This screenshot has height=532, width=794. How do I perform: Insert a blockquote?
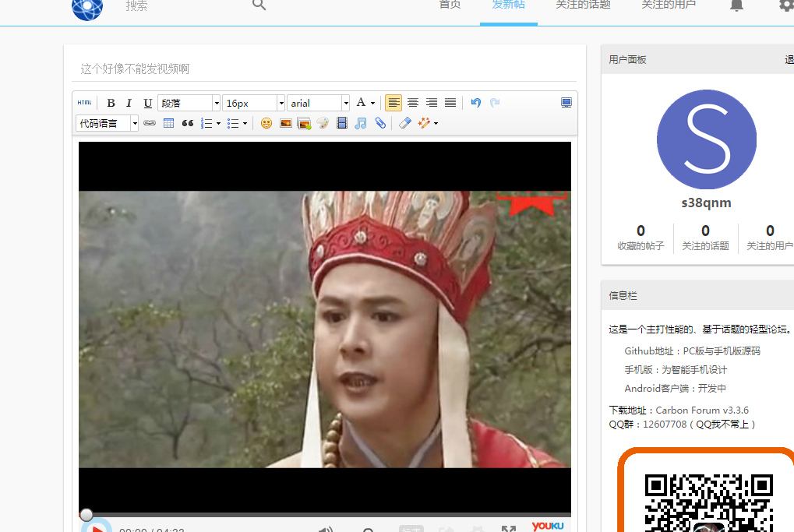point(187,123)
